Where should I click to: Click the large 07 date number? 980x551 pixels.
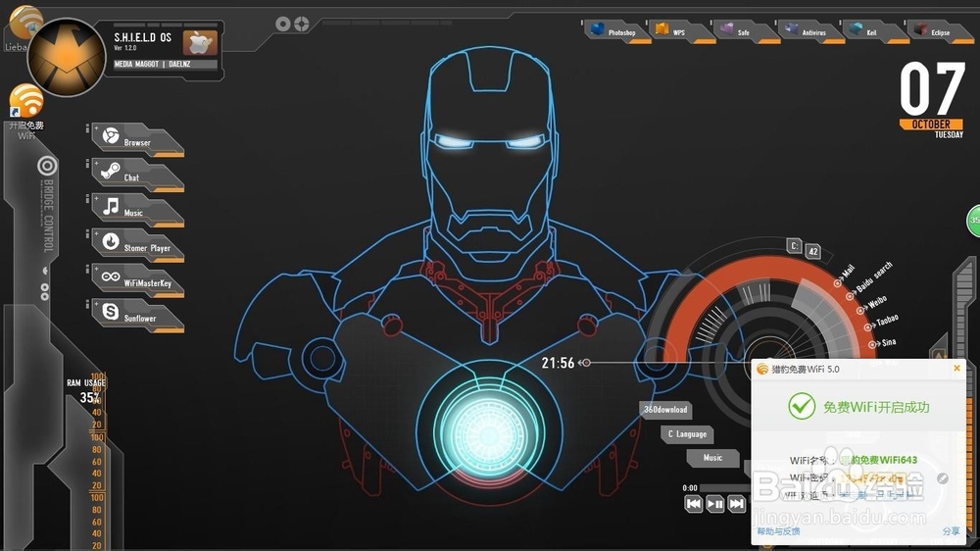click(932, 89)
